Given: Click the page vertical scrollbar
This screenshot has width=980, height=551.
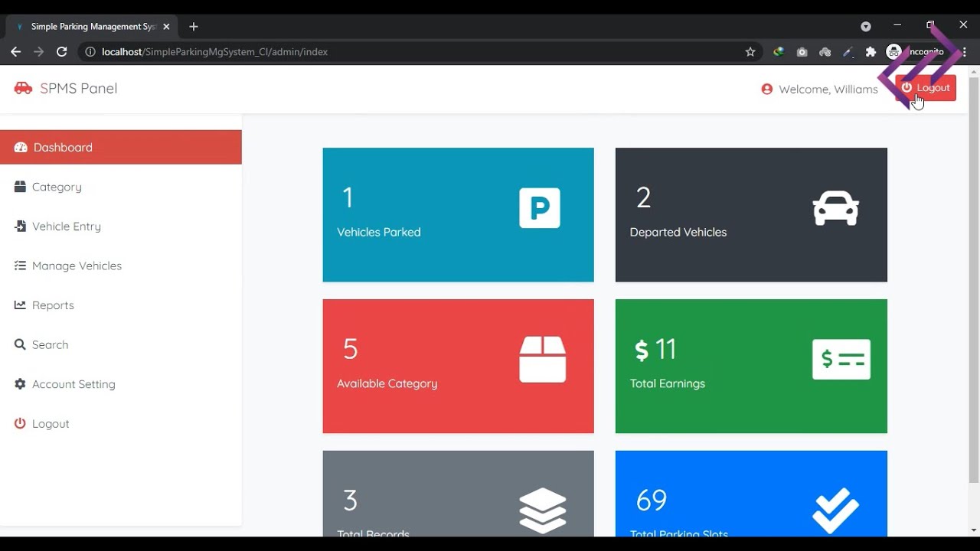Looking at the screenshot, I should coord(974,280).
